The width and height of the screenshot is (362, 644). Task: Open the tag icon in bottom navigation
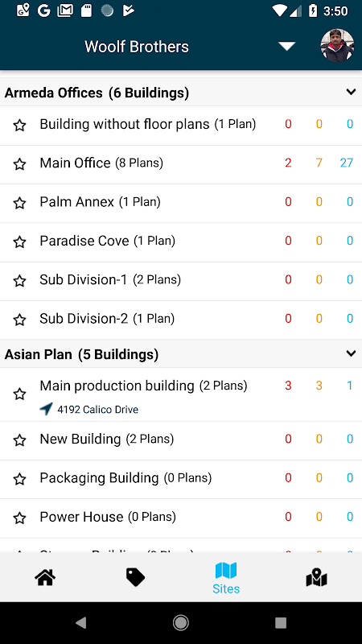(135, 578)
